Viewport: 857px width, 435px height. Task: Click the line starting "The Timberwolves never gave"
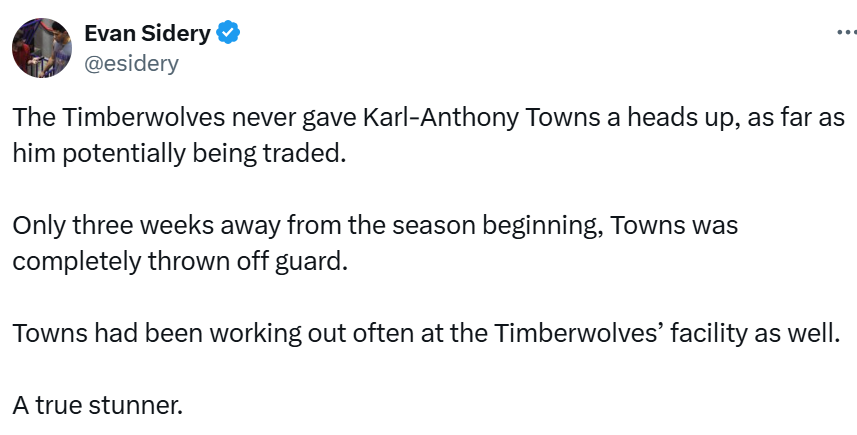[x=428, y=117]
